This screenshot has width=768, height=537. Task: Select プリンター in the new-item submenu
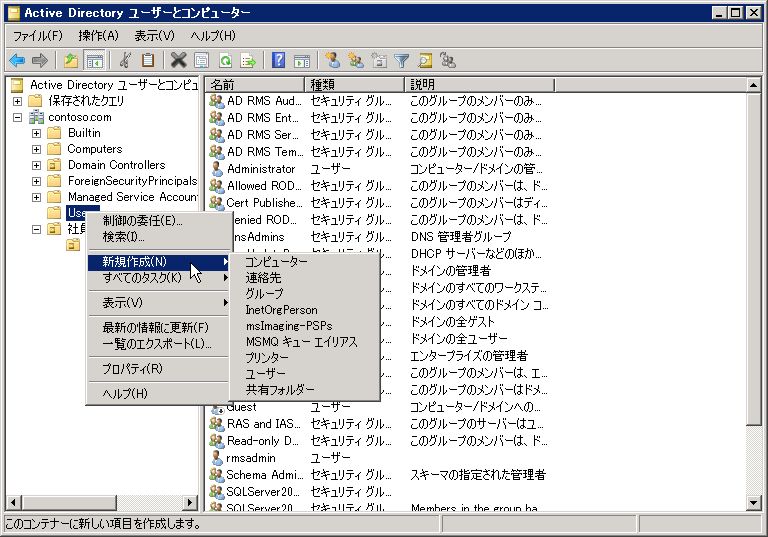pyautogui.click(x=305, y=358)
